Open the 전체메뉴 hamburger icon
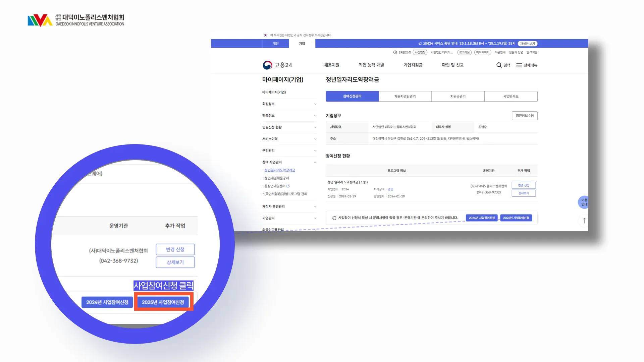The width and height of the screenshot is (644, 362). coord(519,65)
